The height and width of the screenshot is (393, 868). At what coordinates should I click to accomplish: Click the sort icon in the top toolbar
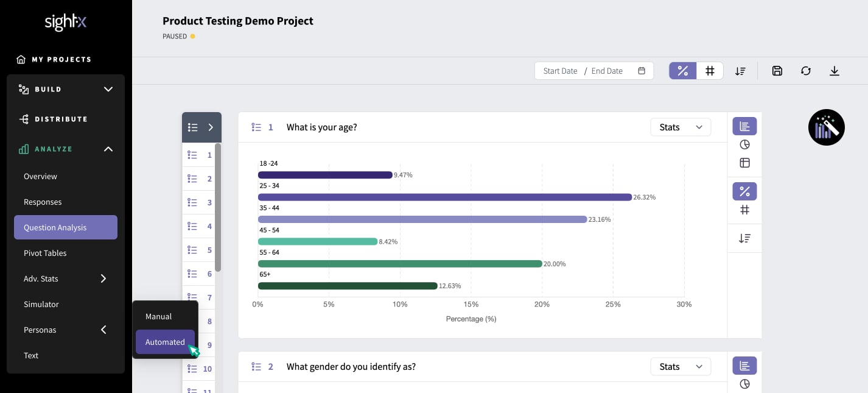740,71
